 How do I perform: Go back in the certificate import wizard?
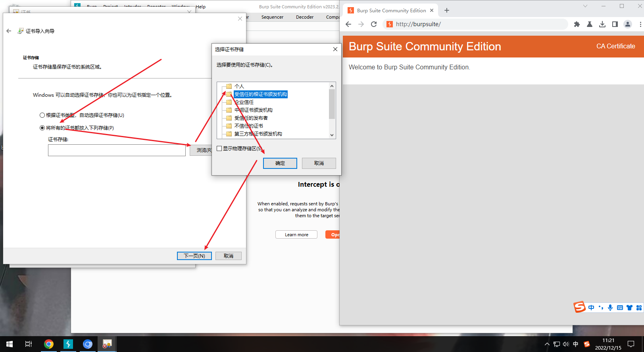pos(9,31)
